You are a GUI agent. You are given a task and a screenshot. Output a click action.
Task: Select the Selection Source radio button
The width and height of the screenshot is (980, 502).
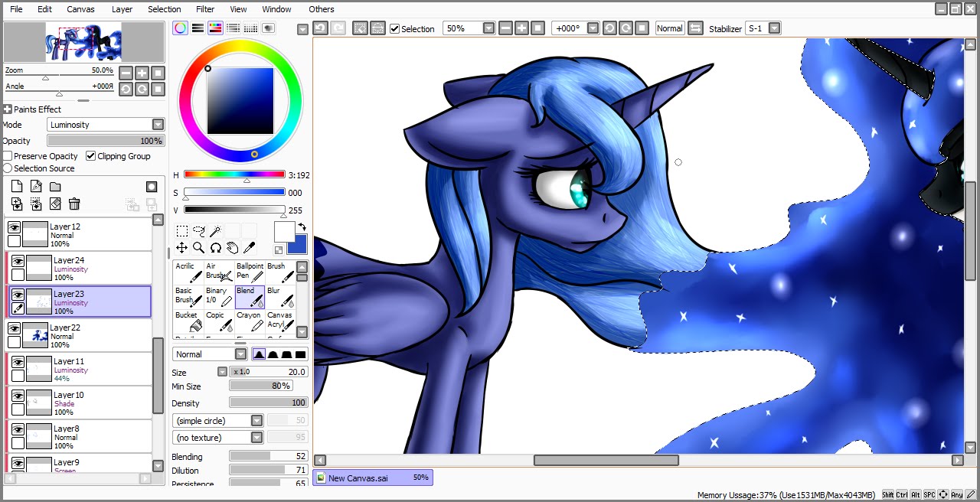coord(8,168)
